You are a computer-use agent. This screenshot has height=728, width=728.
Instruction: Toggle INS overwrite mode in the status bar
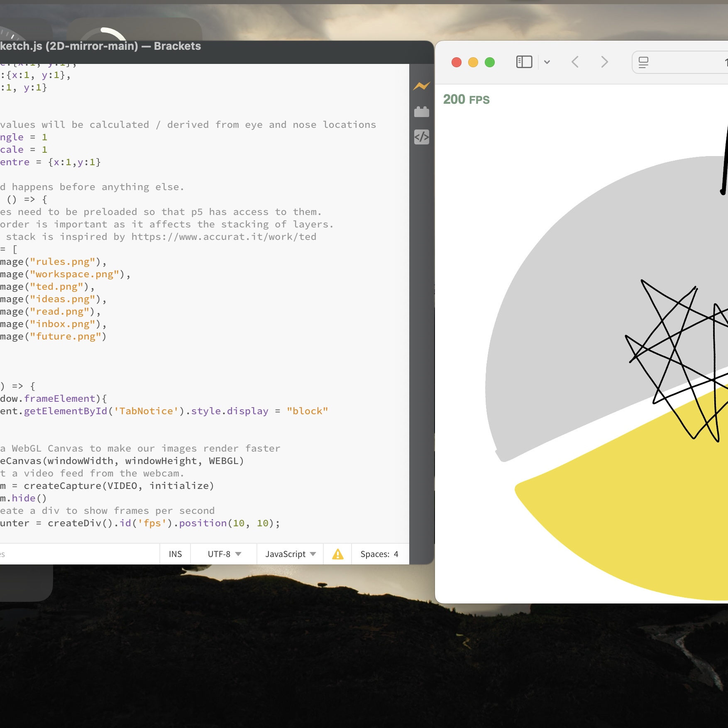(x=175, y=554)
